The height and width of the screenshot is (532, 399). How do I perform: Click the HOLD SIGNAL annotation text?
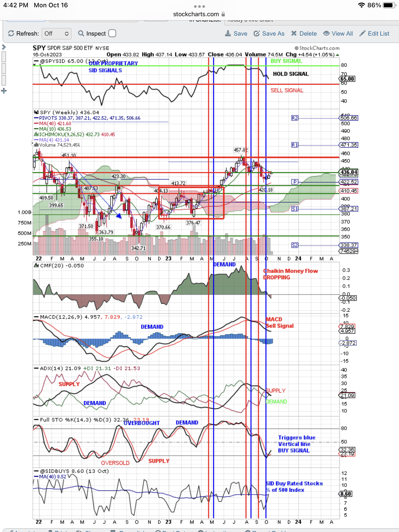[291, 74]
